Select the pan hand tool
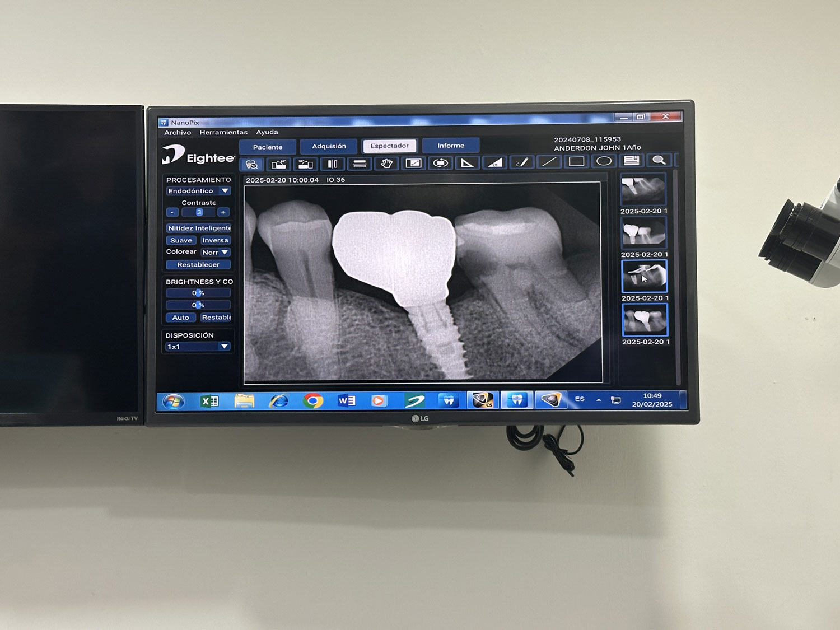 pos(386,164)
